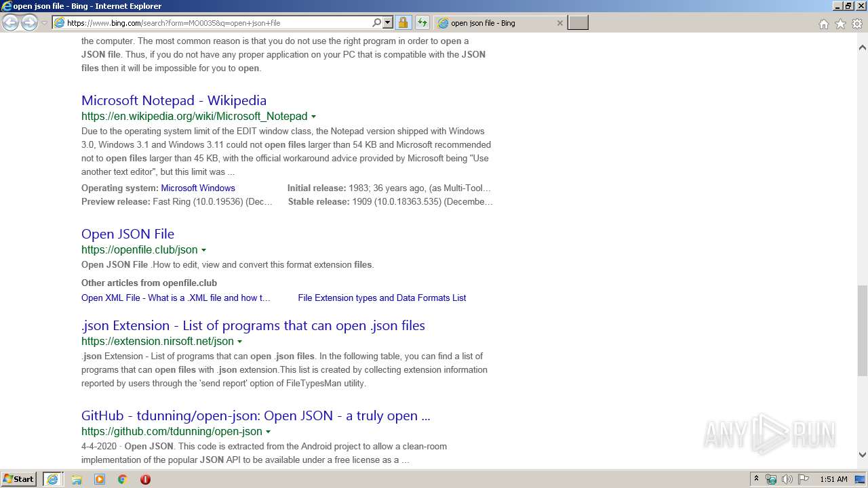Click the scrollbar down arrow
The image size is (868, 488).
(x=862, y=455)
